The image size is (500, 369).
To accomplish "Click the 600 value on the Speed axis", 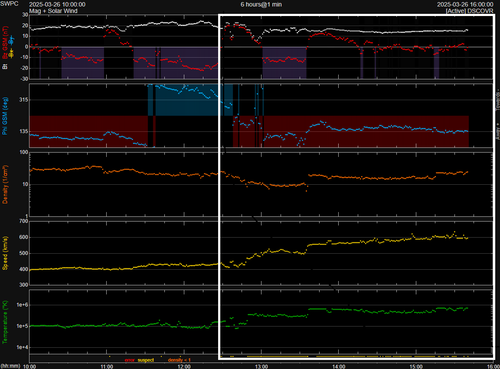I will pyautogui.click(x=24, y=237).
